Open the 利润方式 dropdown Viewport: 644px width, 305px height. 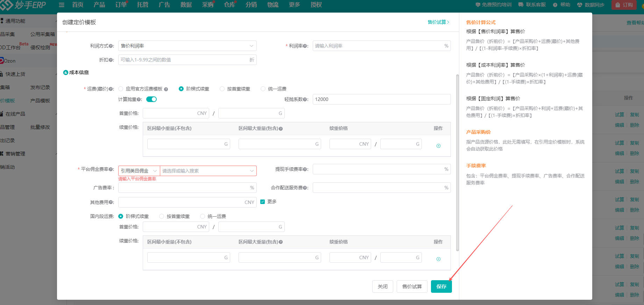(187, 46)
